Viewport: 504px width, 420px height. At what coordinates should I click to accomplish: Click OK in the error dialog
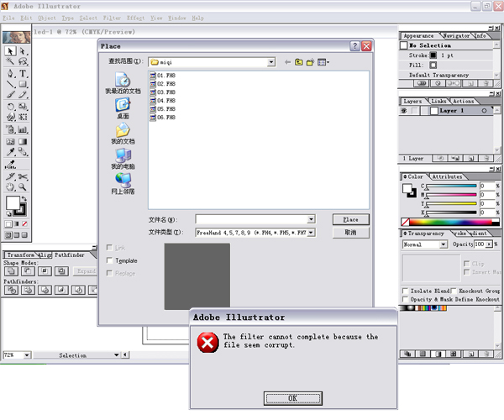click(293, 398)
